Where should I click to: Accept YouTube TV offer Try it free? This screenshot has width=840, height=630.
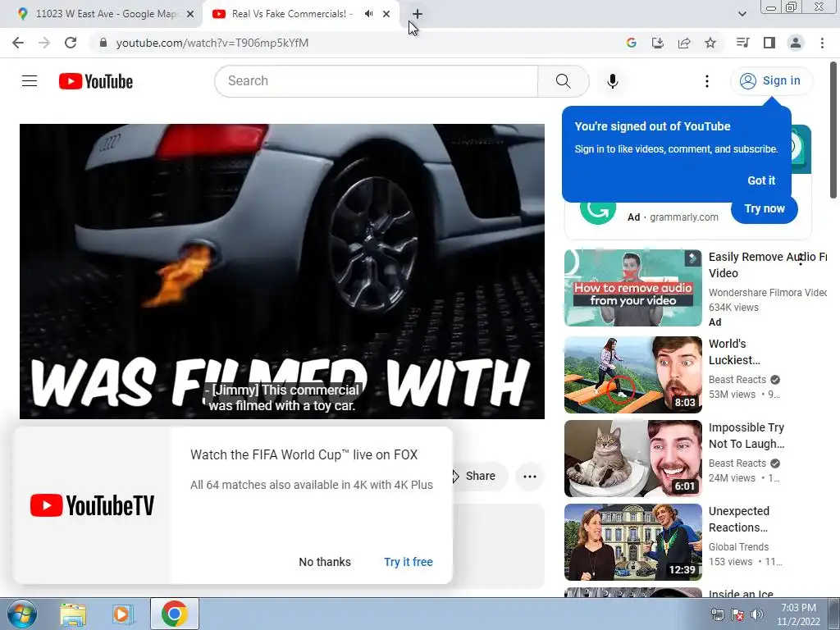pos(409,562)
